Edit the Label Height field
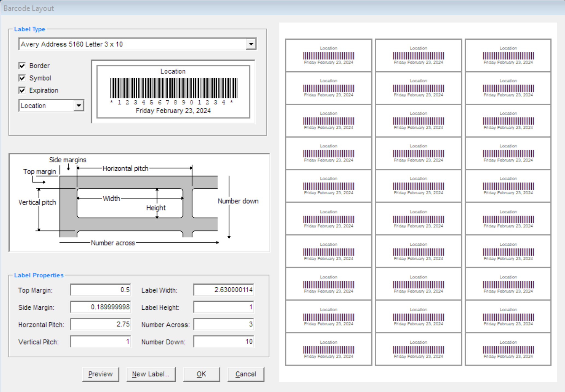Screen dimensions: 565x392 [224, 307]
